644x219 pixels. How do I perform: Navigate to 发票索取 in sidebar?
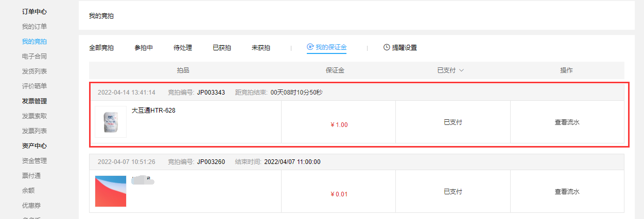34,116
